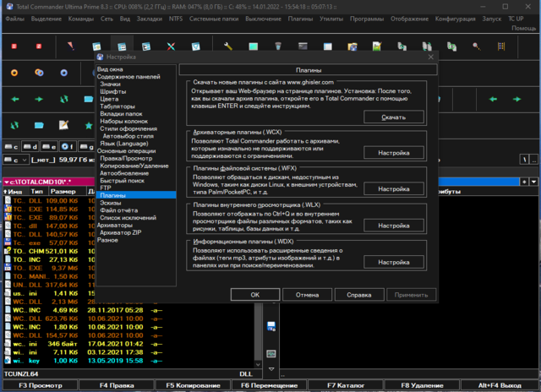The image size is (541, 392).
Task: Select FTP in settings tree
Action: (106, 188)
